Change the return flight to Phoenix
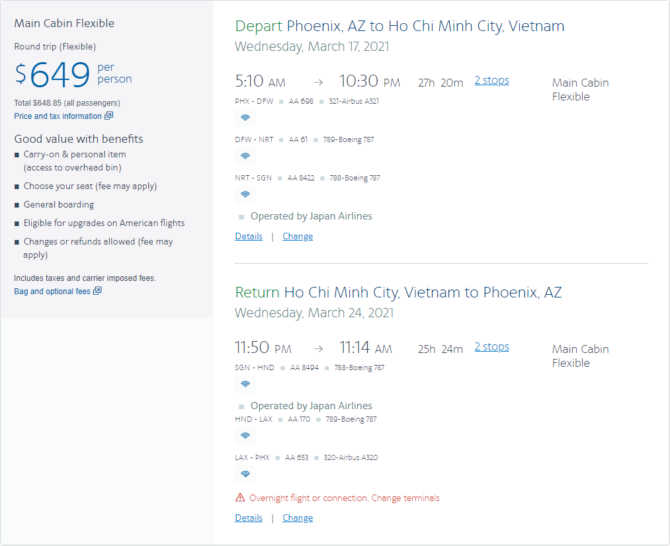 tap(297, 518)
